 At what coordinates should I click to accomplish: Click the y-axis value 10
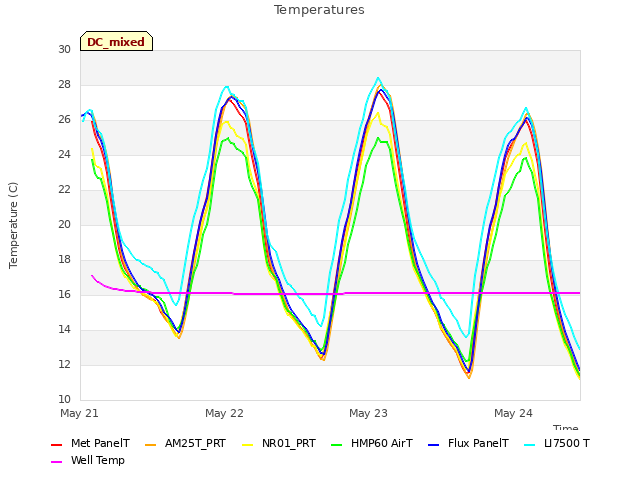(x=64, y=400)
